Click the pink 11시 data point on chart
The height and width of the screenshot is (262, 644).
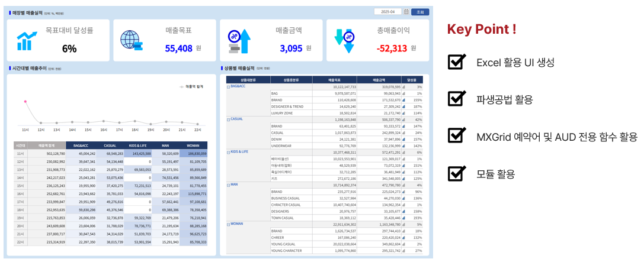point(25,102)
